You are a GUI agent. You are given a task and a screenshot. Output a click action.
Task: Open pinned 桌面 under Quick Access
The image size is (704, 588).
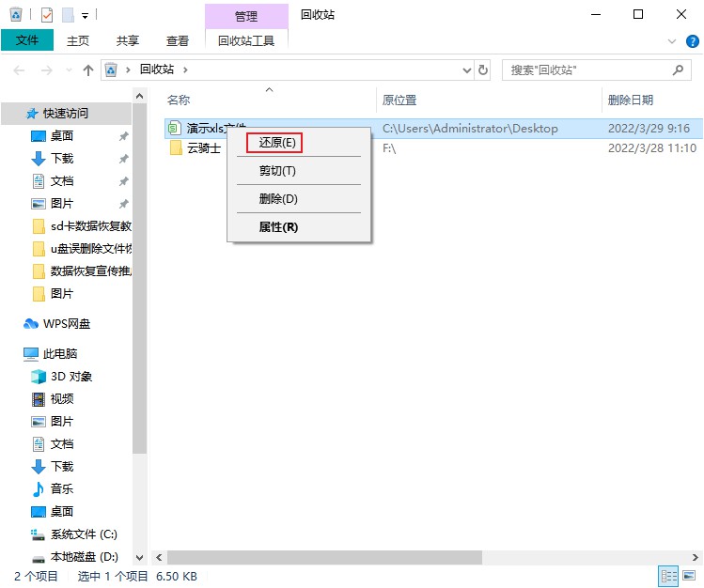(61, 136)
